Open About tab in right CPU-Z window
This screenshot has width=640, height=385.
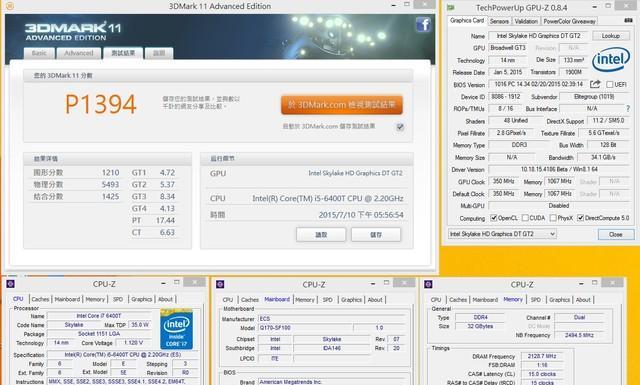pos(583,300)
